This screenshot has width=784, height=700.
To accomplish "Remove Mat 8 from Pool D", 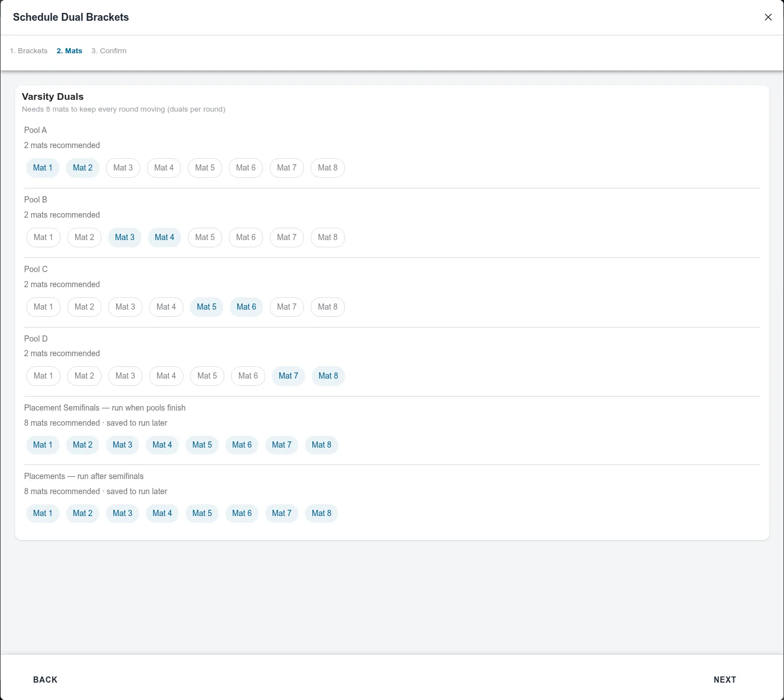I will point(328,376).
